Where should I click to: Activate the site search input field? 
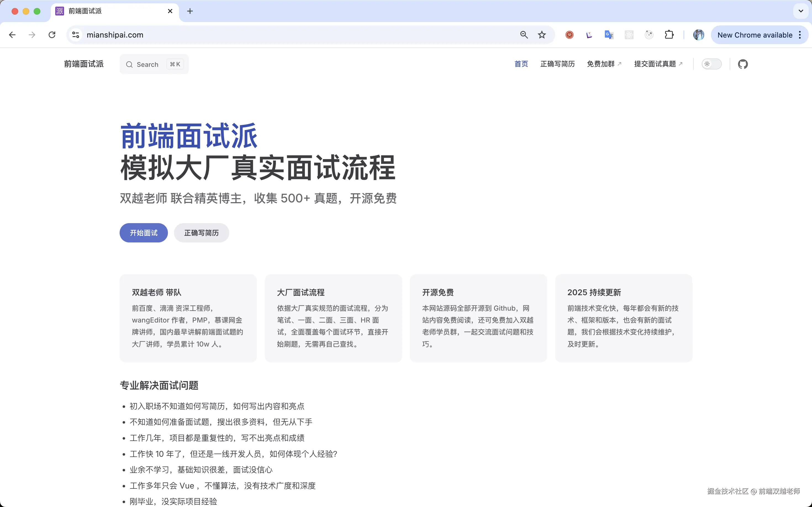[154, 64]
